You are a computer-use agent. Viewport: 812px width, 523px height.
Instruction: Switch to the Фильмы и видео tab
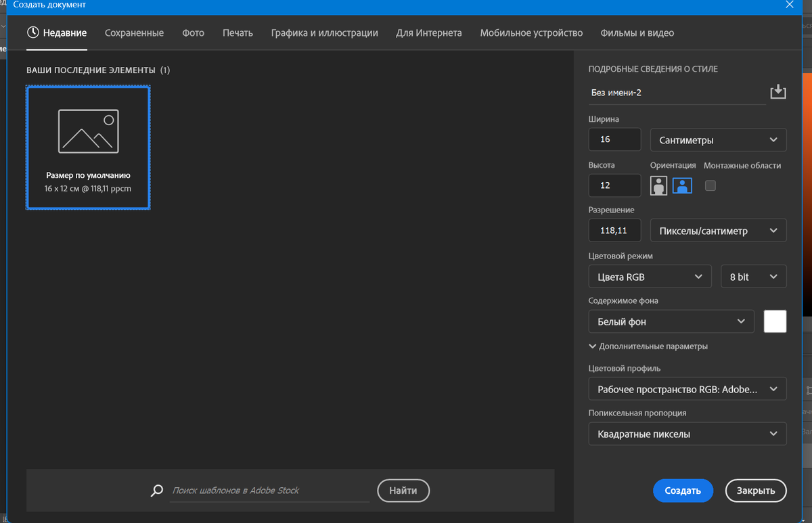pos(637,32)
